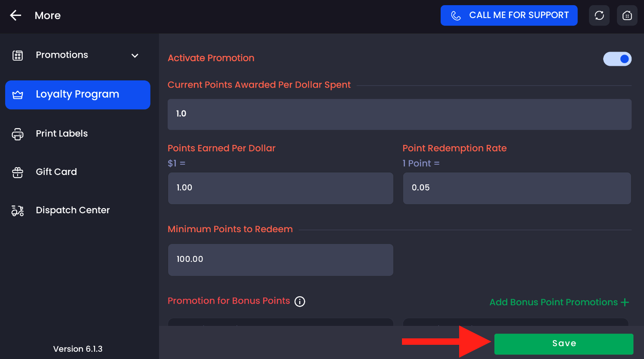
Task: Expand the Promotions chevron
Action: coord(135,55)
